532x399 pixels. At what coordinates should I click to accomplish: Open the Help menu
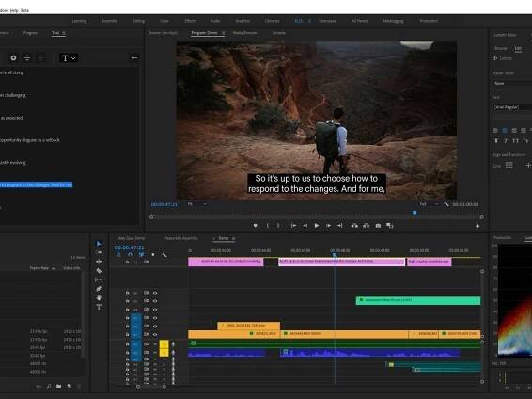14,10
